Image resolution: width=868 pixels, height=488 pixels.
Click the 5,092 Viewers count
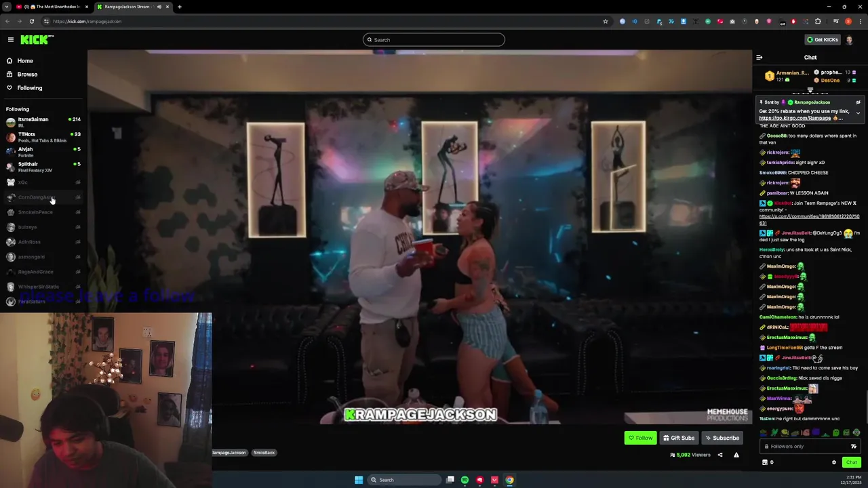coord(690,455)
